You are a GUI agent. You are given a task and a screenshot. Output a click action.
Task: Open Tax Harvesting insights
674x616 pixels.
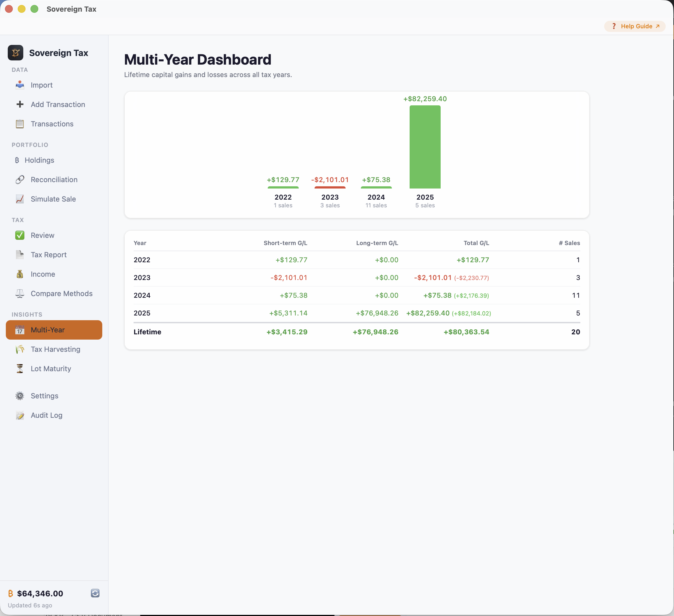[55, 349]
